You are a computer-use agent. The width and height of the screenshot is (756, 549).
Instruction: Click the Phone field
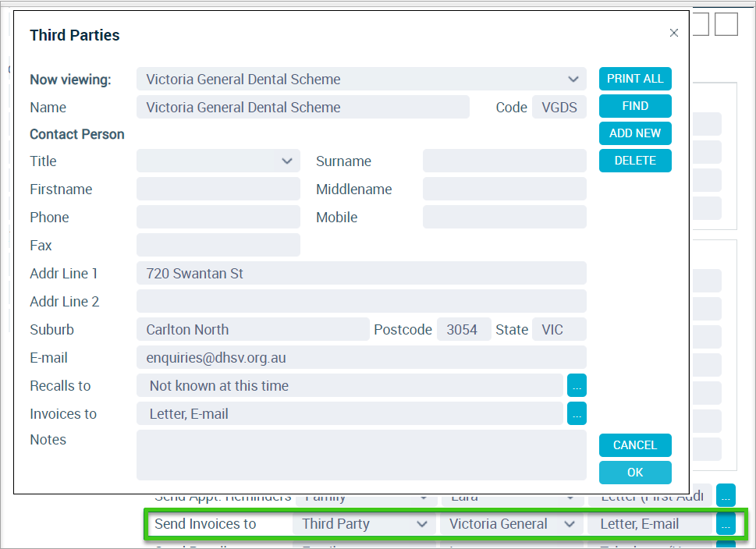tap(218, 217)
